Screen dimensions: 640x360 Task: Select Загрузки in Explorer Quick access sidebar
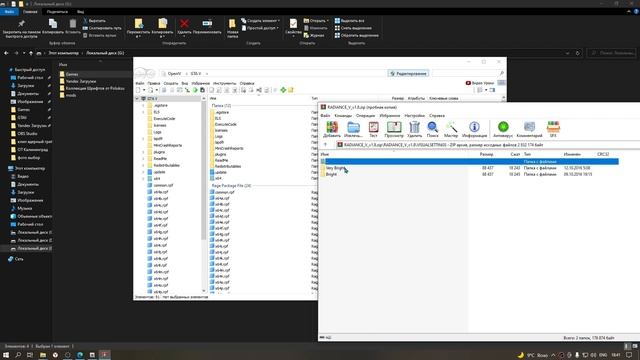point(26,86)
